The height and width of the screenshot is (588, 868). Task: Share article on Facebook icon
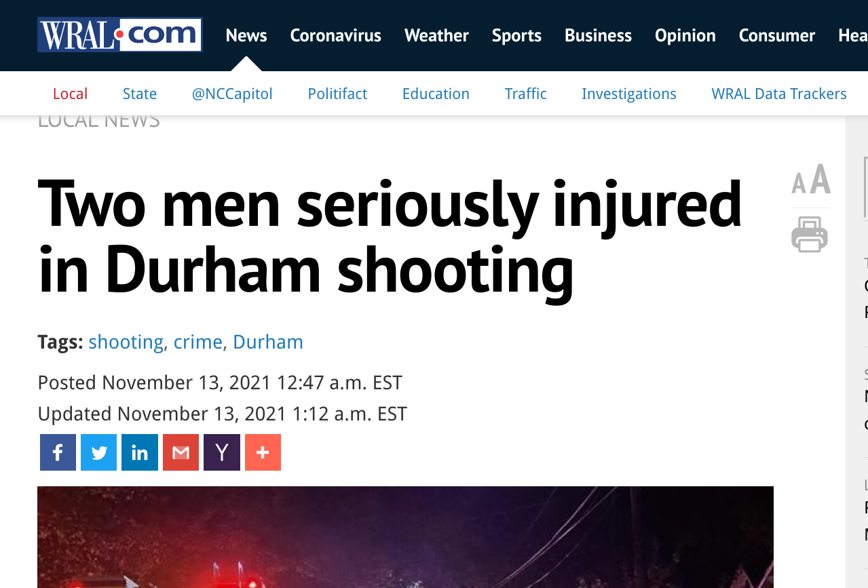[x=58, y=452]
